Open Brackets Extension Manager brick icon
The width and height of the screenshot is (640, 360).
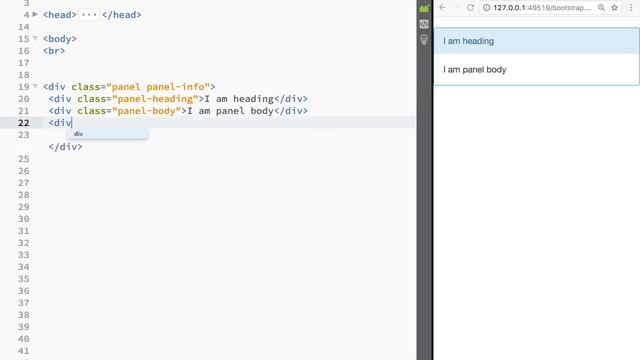click(424, 8)
